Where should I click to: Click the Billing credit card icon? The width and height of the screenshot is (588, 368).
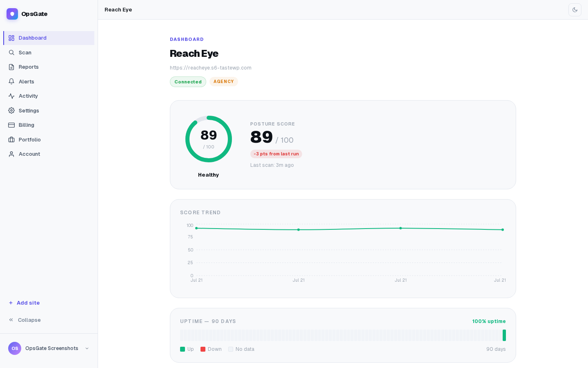(11, 125)
